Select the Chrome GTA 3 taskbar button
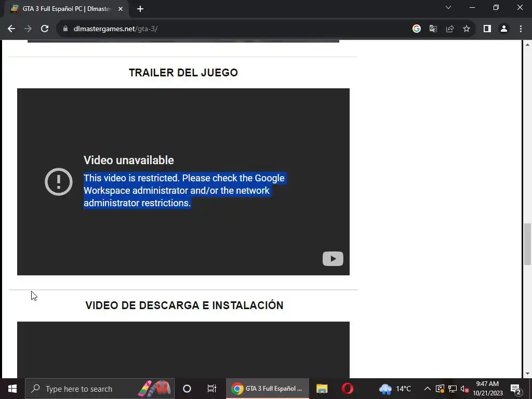Viewport: 532px width, 399px height. [x=268, y=389]
